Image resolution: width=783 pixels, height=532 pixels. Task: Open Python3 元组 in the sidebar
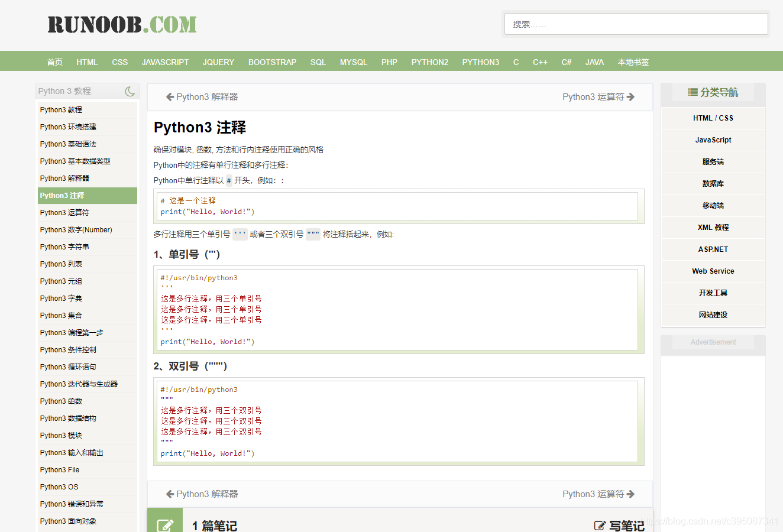coord(88,281)
